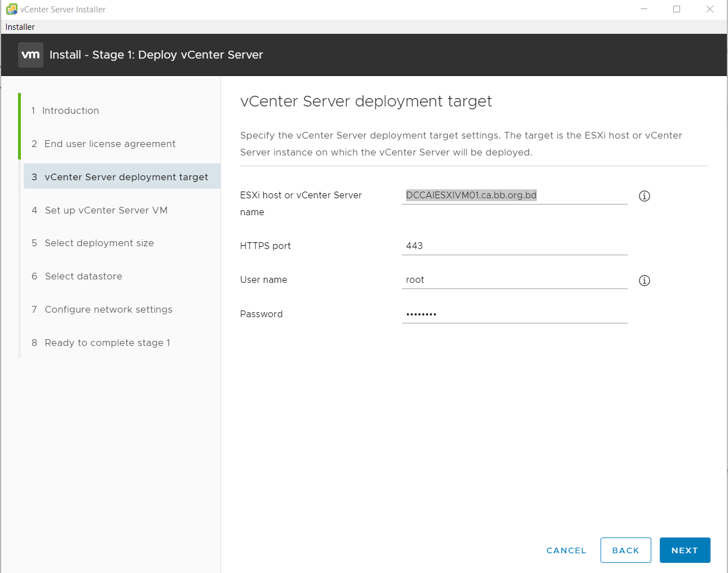This screenshot has height=573, width=728.
Task: Select step 4 Set up vCenter Server VM
Action: coord(99,210)
